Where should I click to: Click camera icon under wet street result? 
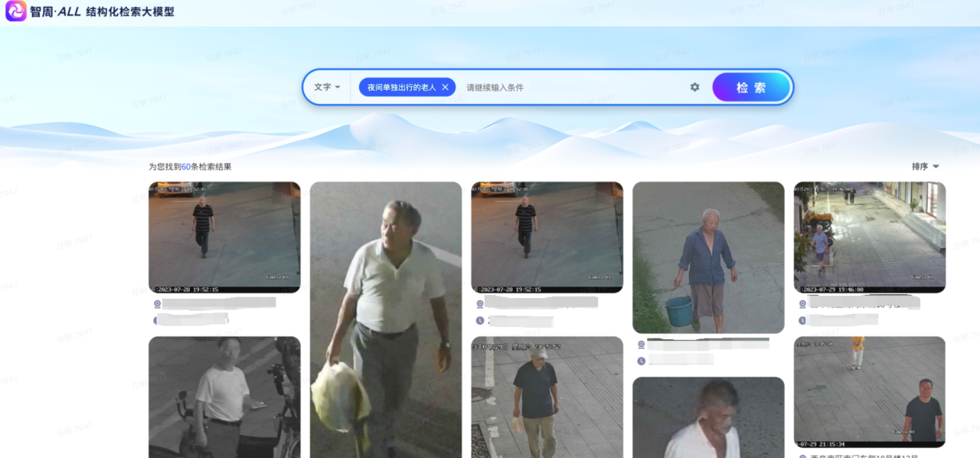pyautogui.click(x=802, y=304)
